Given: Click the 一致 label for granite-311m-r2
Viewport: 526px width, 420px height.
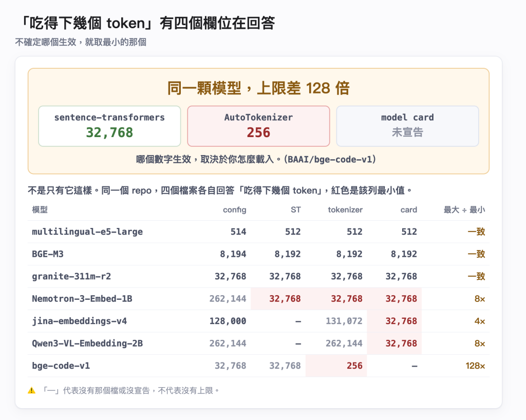Looking at the screenshot, I should pos(476,276).
